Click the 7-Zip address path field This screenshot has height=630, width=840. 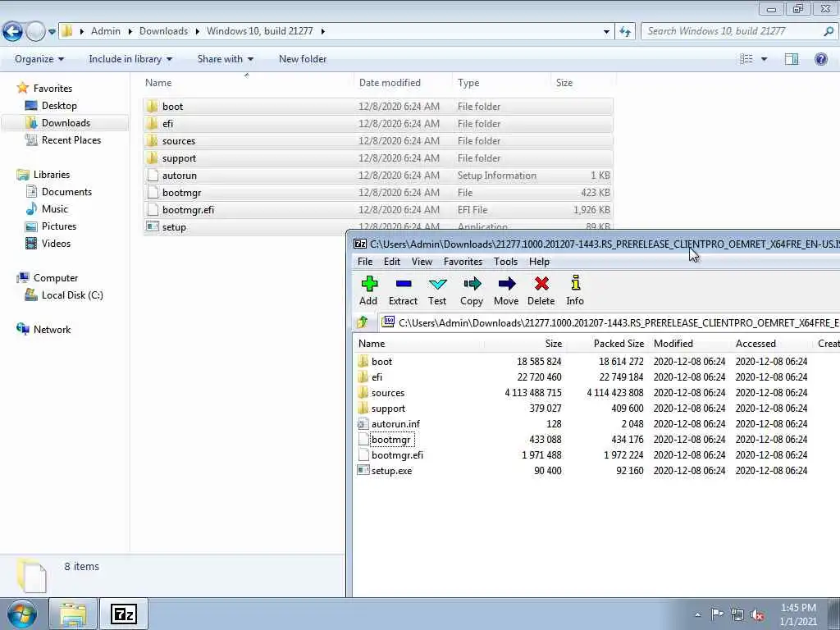(x=609, y=322)
